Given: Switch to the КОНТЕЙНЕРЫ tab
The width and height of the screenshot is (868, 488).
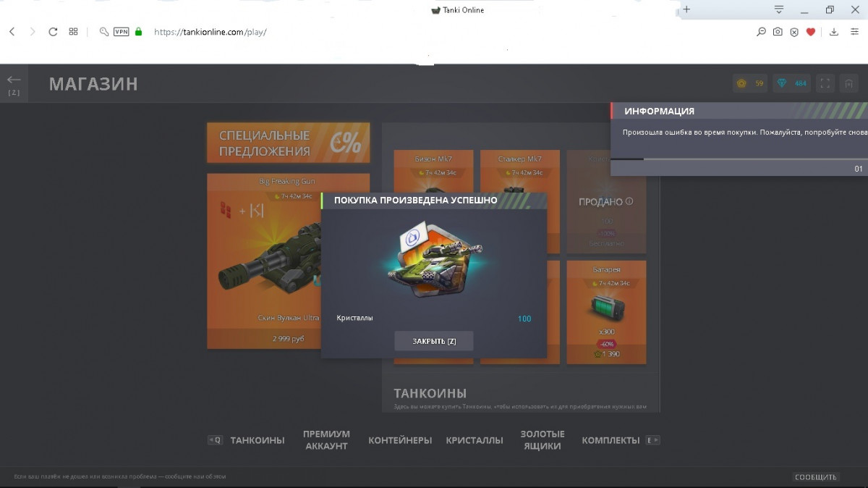Looking at the screenshot, I should pyautogui.click(x=400, y=440).
